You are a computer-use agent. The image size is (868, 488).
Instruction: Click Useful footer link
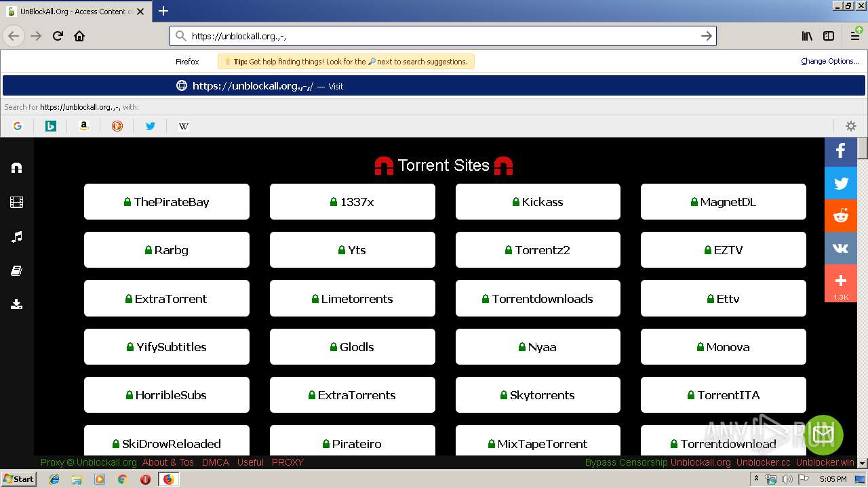pyautogui.click(x=250, y=462)
